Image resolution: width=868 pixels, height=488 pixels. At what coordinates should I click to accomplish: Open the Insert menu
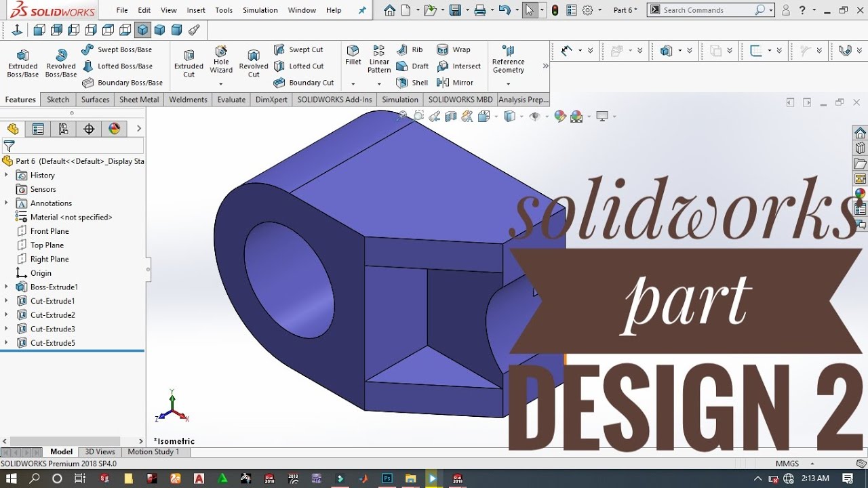[196, 10]
